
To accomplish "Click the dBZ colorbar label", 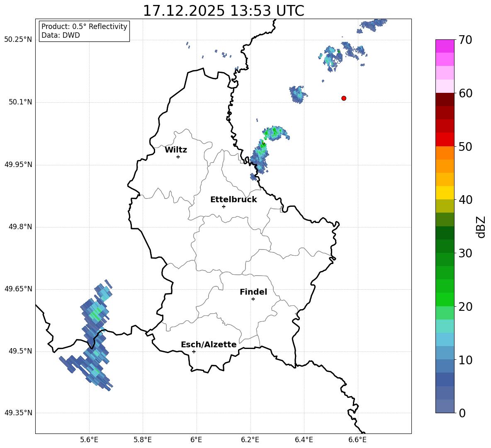I will pyautogui.click(x=481, y=227).
